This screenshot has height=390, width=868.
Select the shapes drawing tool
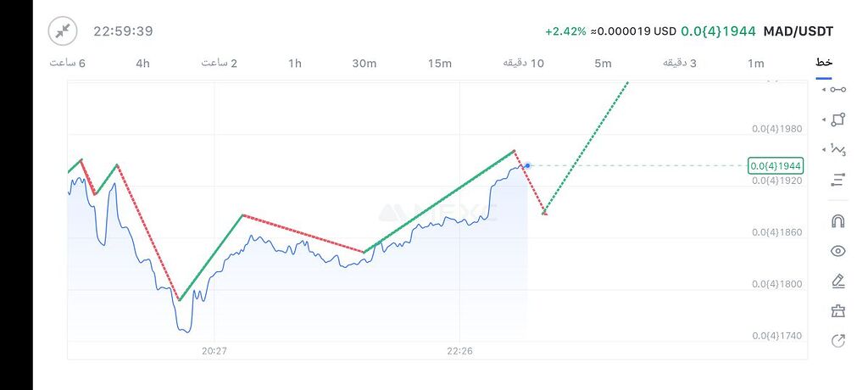click(x=838, y=120)
